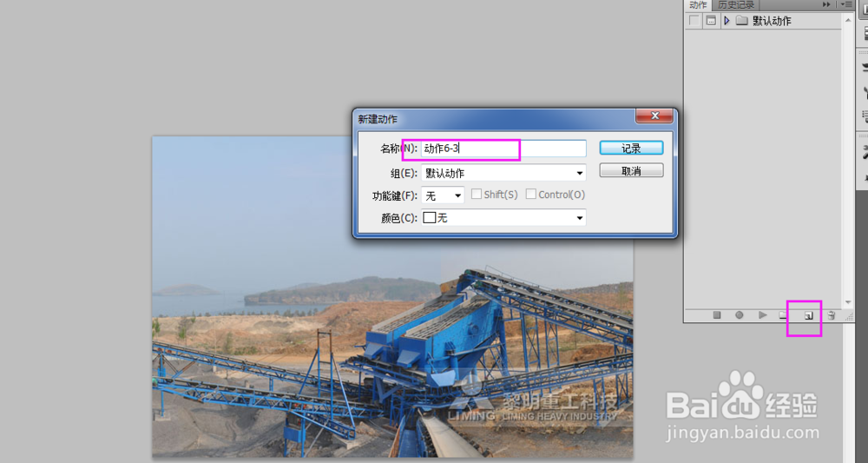This screenshot has height=463, width=868.
Task: Collapse panel with the double-arrow icon
Action: [x=826, y=4]
